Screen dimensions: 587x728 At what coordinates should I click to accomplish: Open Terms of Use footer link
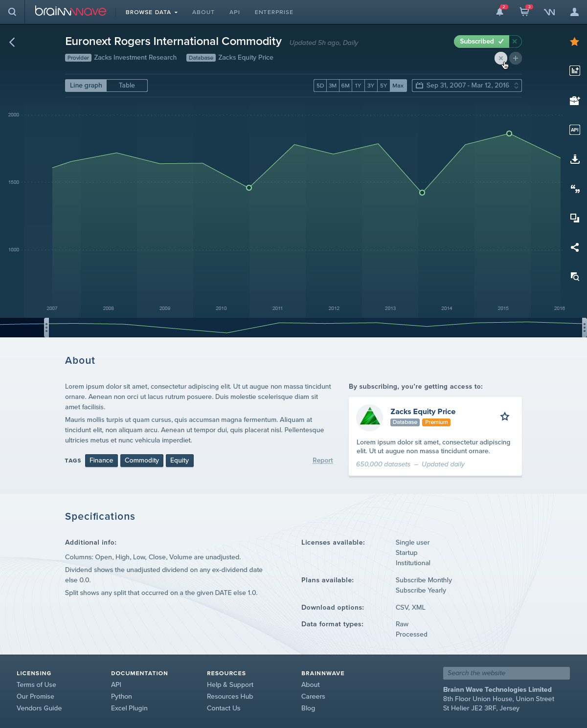pos(36,685)
